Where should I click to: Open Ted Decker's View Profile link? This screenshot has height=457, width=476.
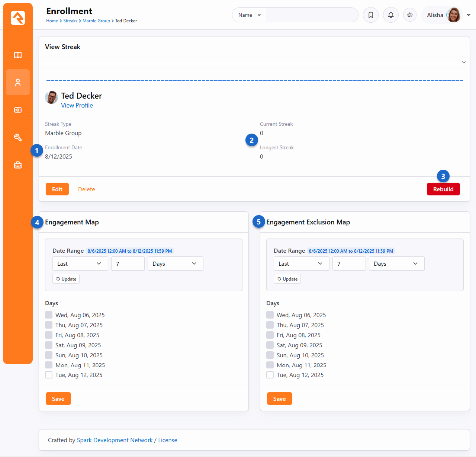(77, 105)
